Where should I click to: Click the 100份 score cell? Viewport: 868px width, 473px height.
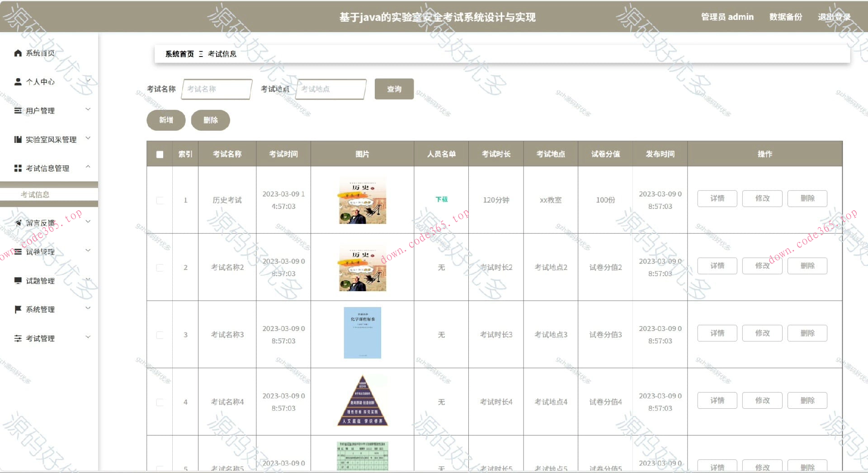[x=605, y=200]
